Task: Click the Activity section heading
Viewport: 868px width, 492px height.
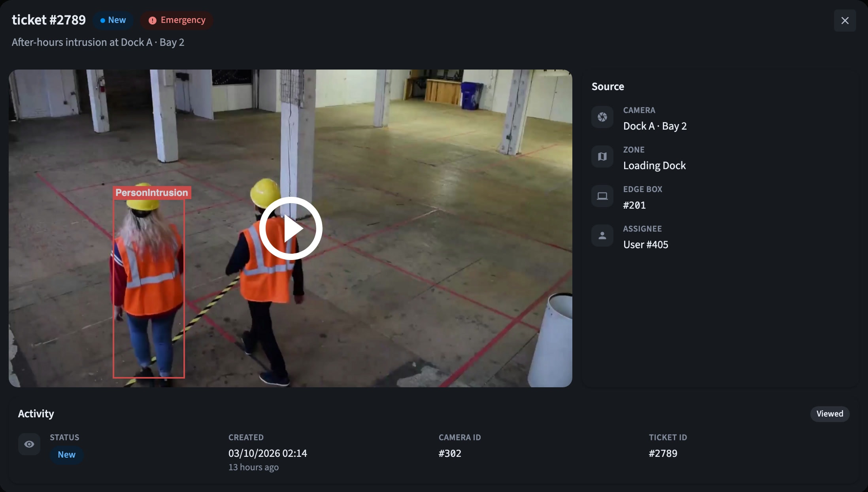Action: pos(36,414)
